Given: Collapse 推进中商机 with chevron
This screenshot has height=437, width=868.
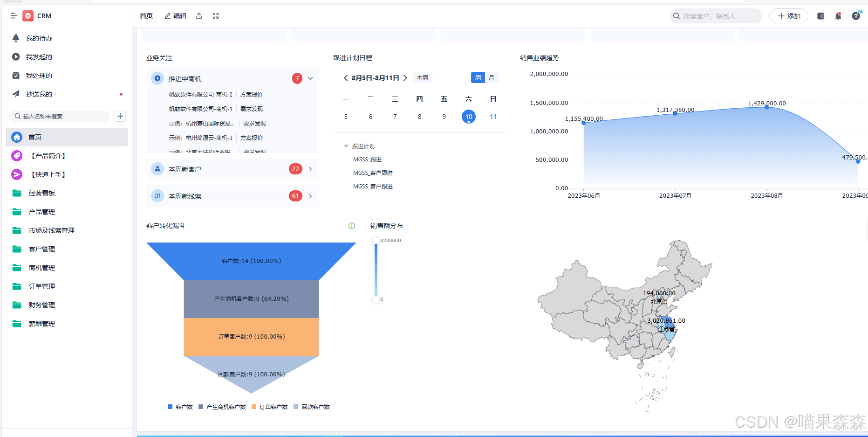Looking at the screenshot, I should click(x=310, y=78).
